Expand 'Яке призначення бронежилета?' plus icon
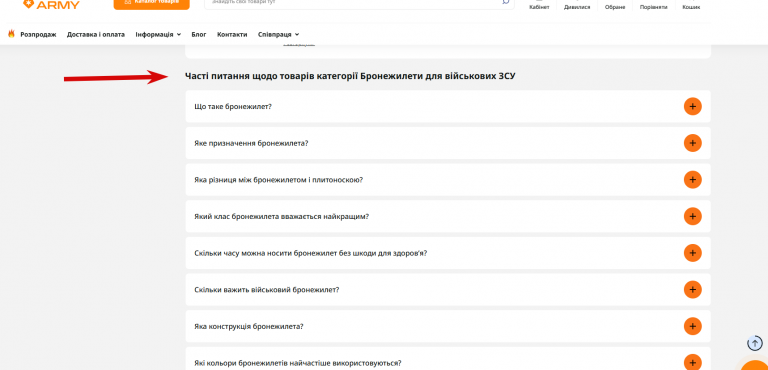The image size is (768, 370). pos(693,143)
